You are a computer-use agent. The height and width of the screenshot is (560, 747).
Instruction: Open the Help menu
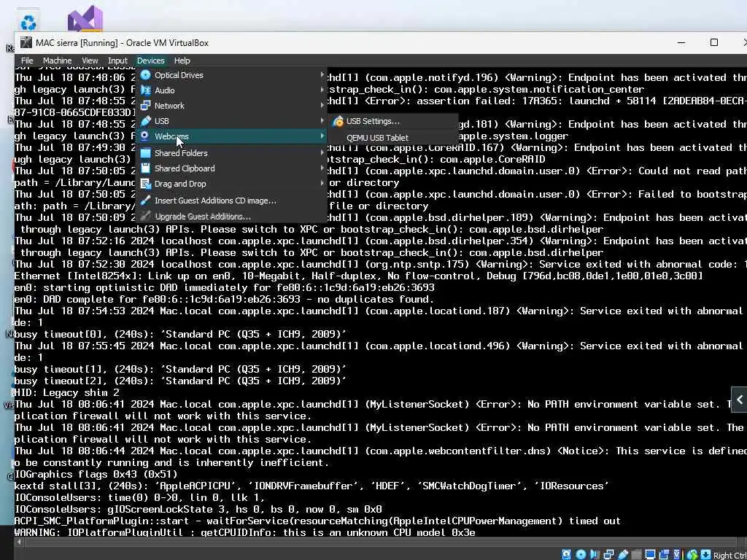[x=182, y=61]
